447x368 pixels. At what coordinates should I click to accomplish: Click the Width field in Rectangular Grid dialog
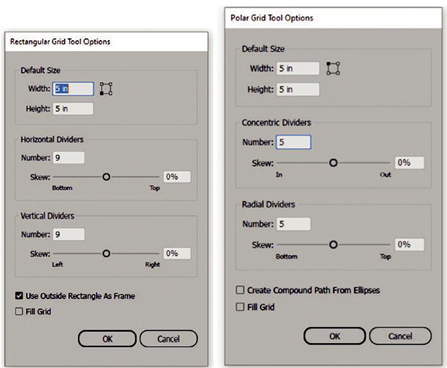(73, 89)
